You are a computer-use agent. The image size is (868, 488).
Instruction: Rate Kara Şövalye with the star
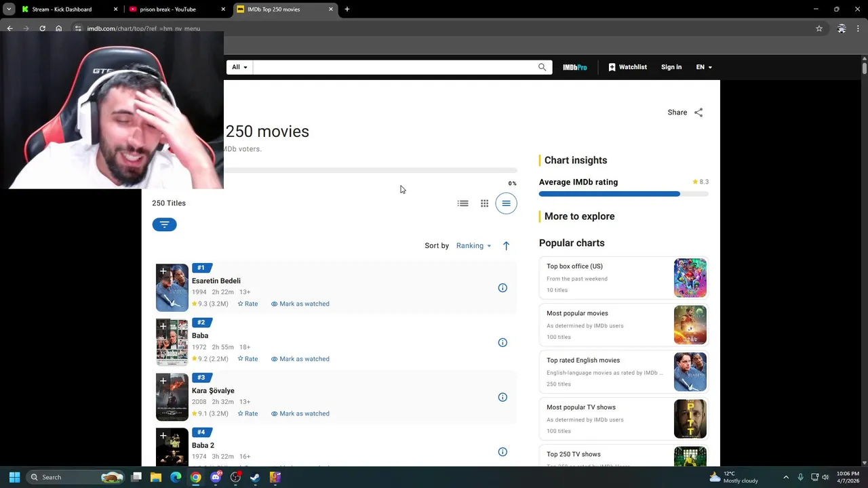tap(248, 413)
